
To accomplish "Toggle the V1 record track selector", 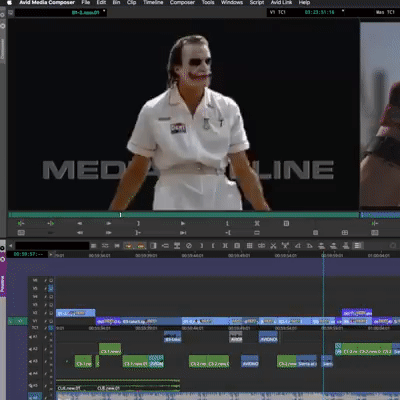I will click(35, 321).
